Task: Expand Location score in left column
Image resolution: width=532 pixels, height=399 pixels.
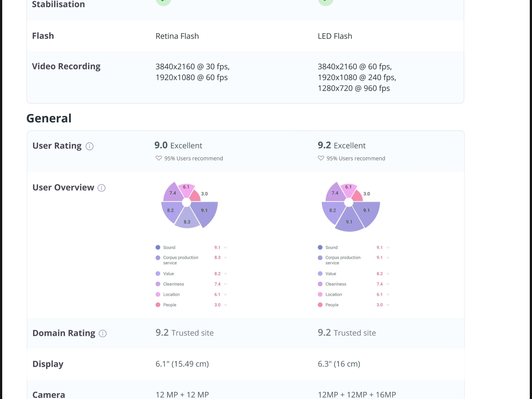Action: [225, 294]
